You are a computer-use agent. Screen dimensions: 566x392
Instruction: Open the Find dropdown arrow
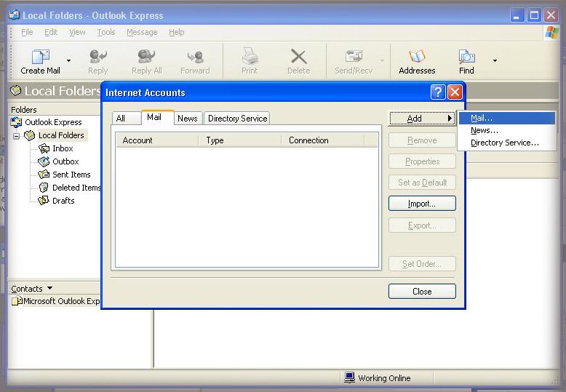pyautogui.click(x=495, y=60)
